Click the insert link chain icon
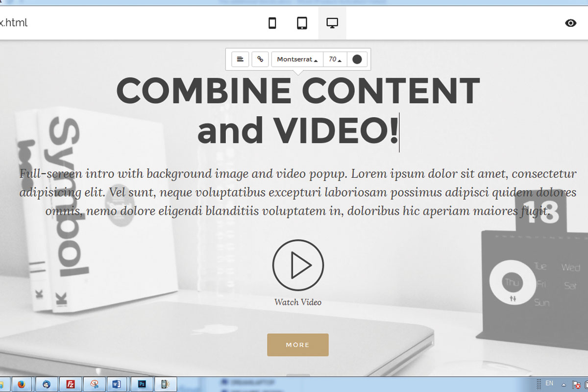Viewport: 588px width, 392px height. click(x=260, y=59)
